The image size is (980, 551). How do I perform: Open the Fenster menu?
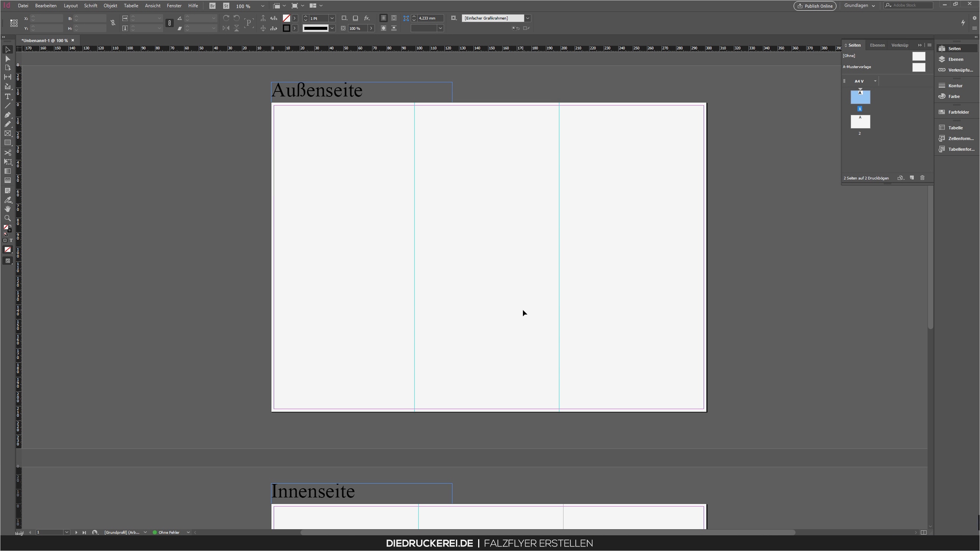click(174, 6)
